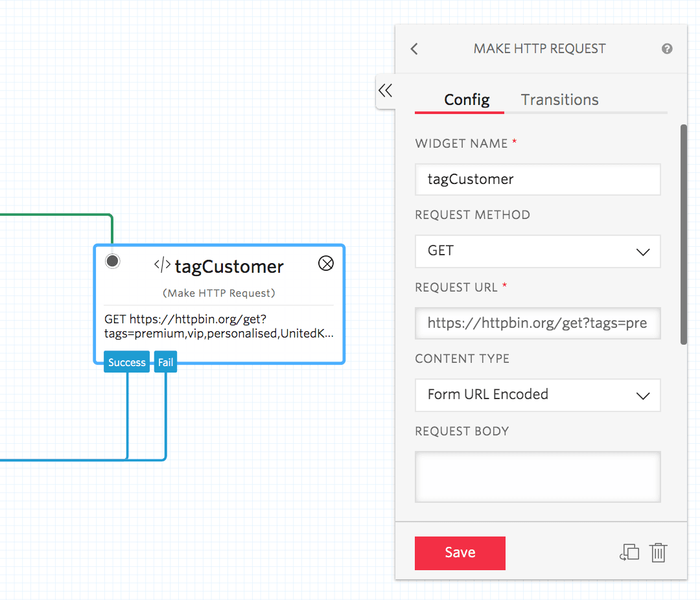The image size is (700, 600).
Task: Switch to the Transitions tab
Action: pyautogui.click(x=559, y=100)
